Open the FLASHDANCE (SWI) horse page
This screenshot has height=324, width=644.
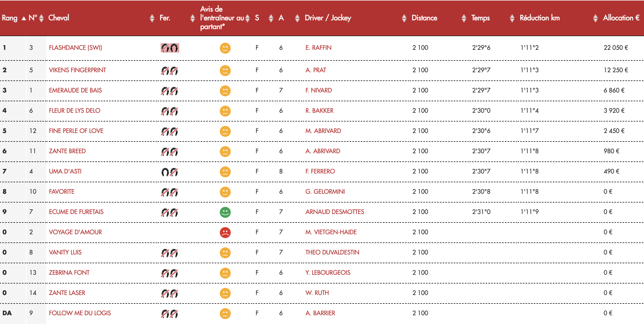[75, 48]
